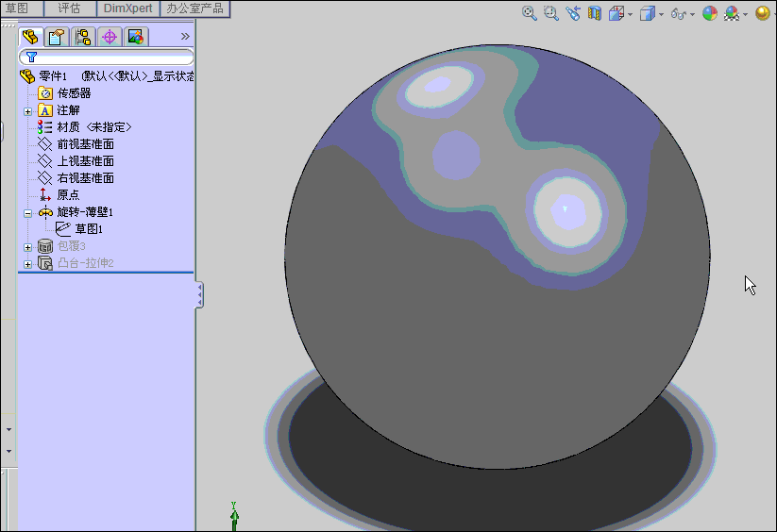Viewport: 777px width, 532px height.
Task: Click the 材质 material list icon
Action: 45,127
